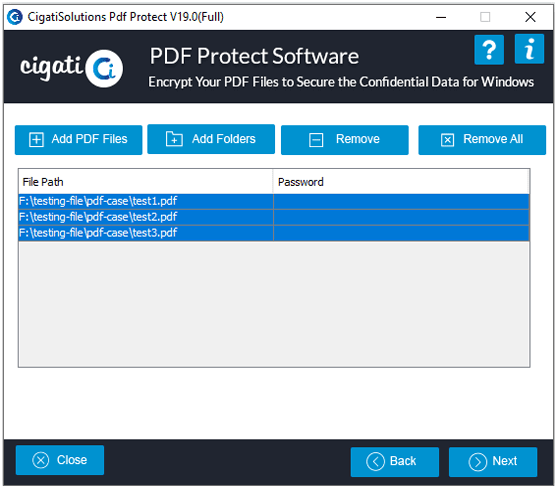Open the info icon in header

tap(529, 49)
